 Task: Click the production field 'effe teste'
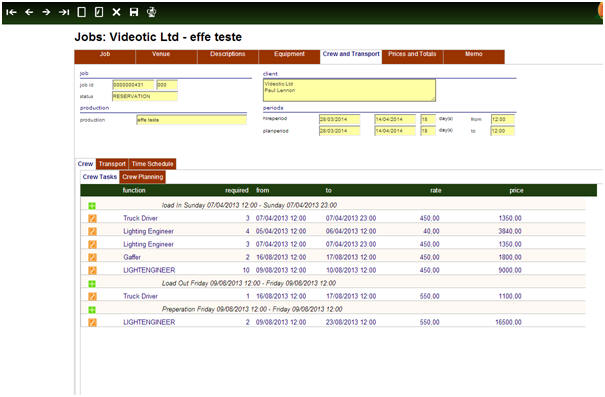191,120
